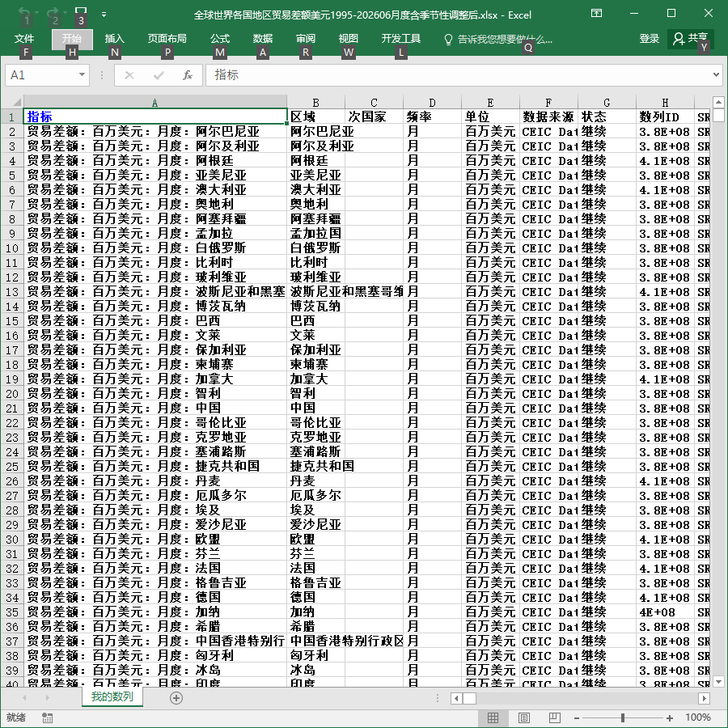Viewport: 728px width, 728px height.
Task: Click the Redo arrow in quick access toolbar
Action: click(53, 11)
